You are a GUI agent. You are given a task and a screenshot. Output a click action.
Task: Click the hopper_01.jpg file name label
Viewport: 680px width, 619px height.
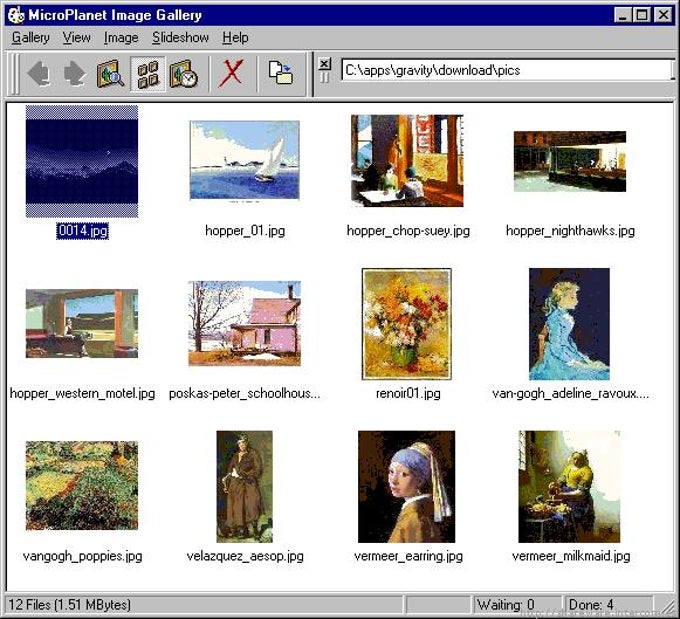click(x=245, y=231)
